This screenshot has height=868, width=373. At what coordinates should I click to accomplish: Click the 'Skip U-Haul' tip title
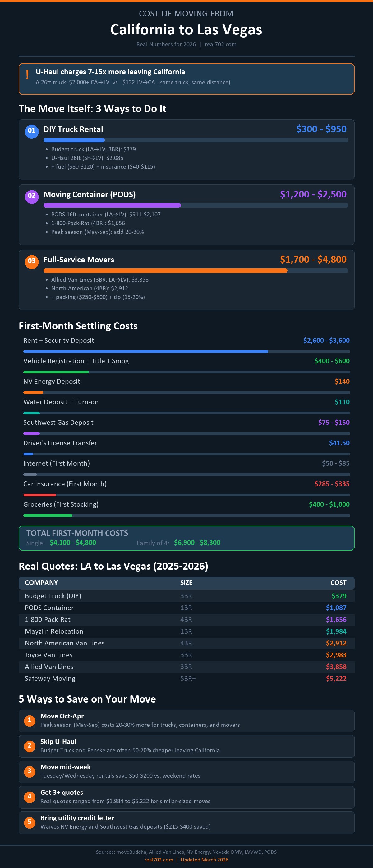[58, 742]
